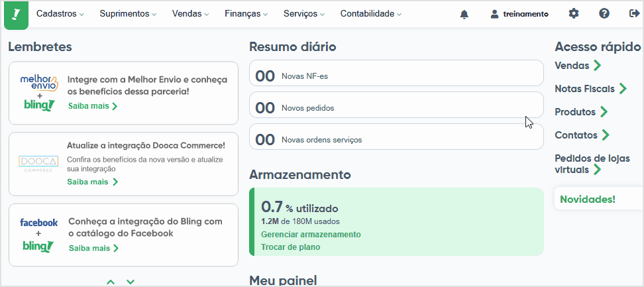Viewport: 644px width, 287px height.
Task: Open the help question mark icon
Action: (x=604, y=13)
